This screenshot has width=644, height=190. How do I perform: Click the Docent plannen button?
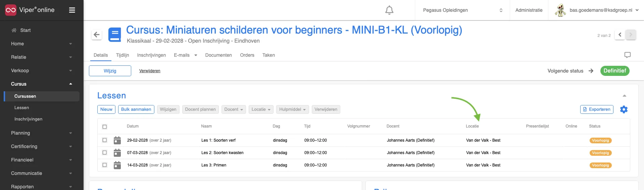pos(200,109)
